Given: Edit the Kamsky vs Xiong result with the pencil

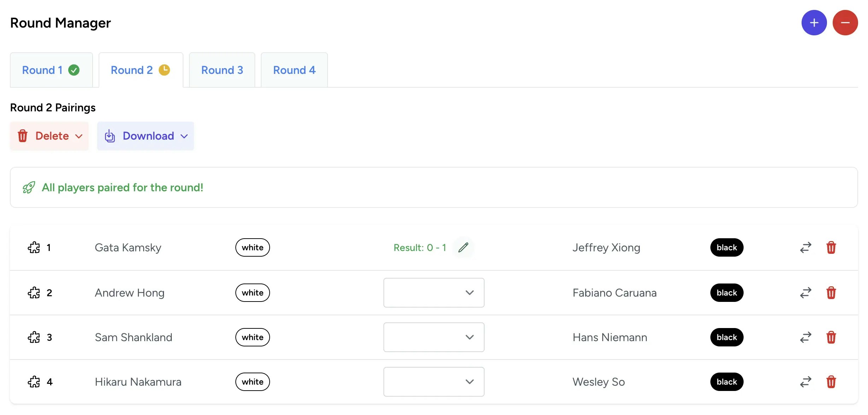Looking at the screenshot, I should pyautogui.click(x=463, y=247).
